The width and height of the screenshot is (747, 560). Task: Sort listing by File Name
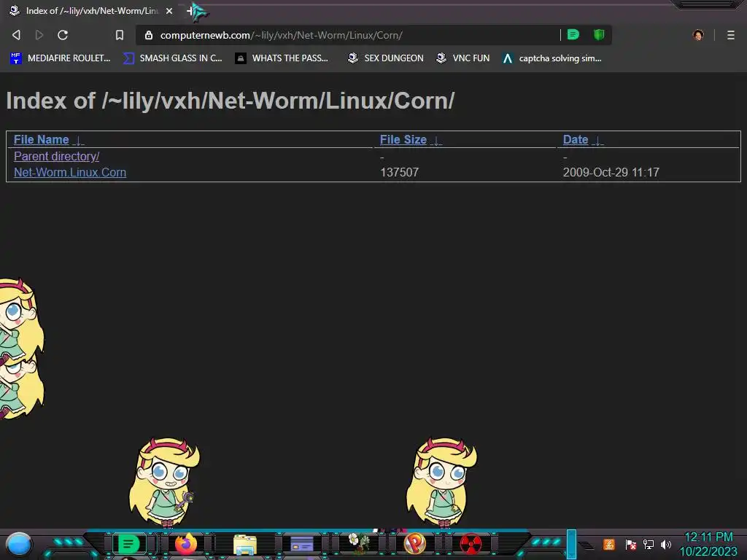pos(42,139)
